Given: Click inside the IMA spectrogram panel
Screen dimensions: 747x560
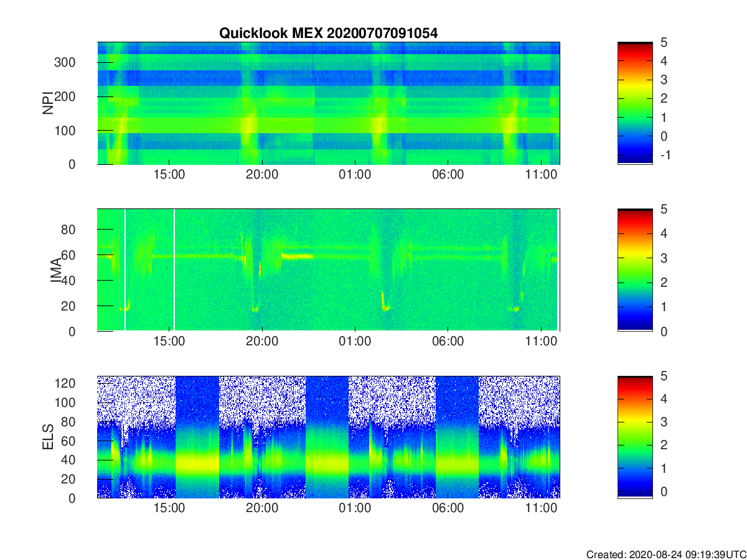Looking at the screenshot, I should click(x=329, y=270).
